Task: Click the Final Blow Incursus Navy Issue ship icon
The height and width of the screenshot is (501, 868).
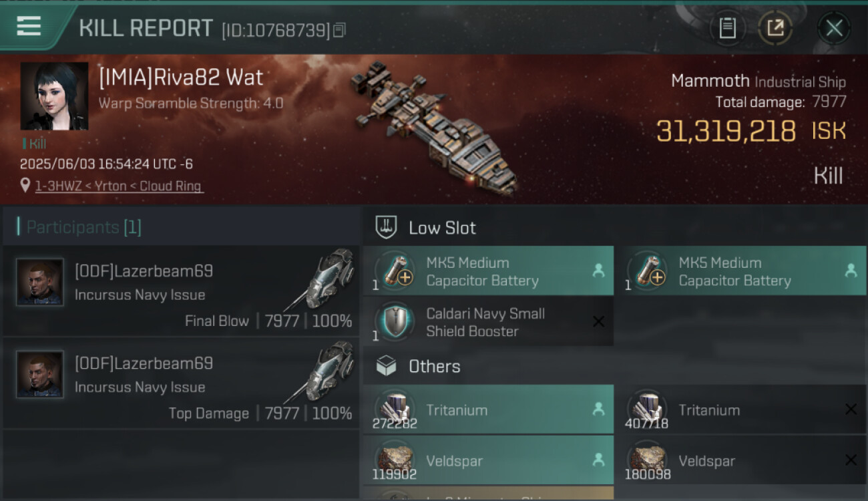Action: coord(329,276)
